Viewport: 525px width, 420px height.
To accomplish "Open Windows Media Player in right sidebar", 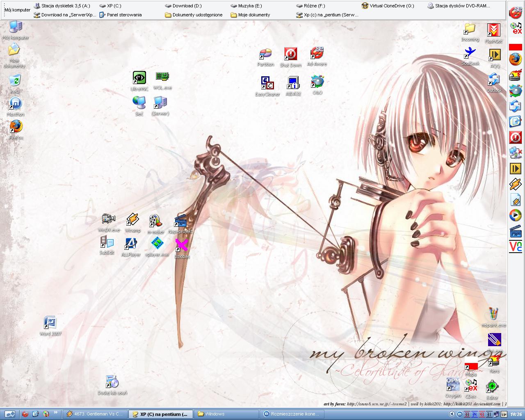I will 516,215.
